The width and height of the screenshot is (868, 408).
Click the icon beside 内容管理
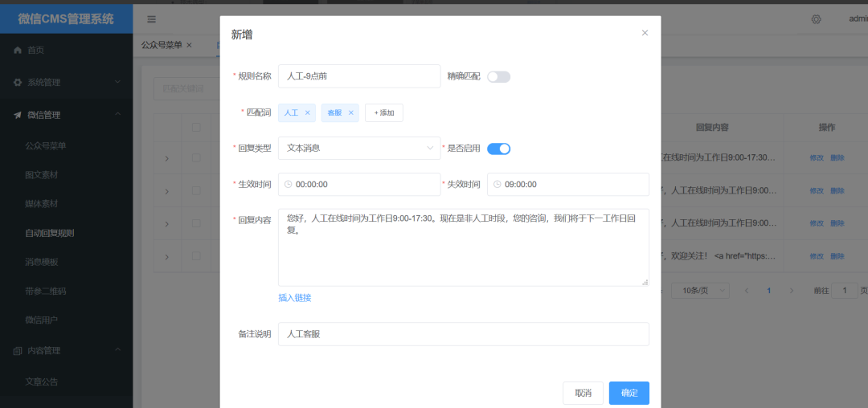18,350
